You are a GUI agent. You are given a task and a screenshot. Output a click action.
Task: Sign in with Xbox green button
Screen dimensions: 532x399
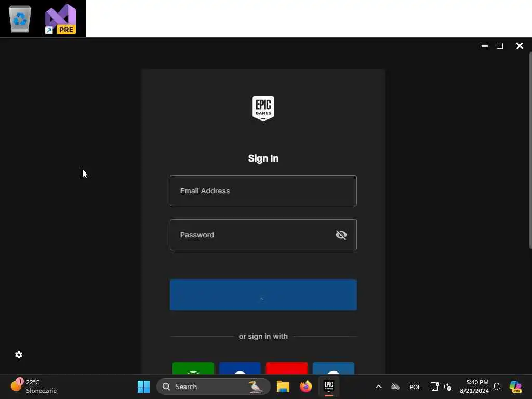193,368
